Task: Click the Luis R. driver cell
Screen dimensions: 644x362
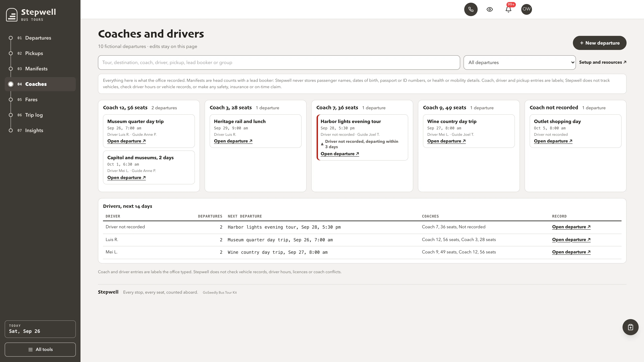Action: 112,240
